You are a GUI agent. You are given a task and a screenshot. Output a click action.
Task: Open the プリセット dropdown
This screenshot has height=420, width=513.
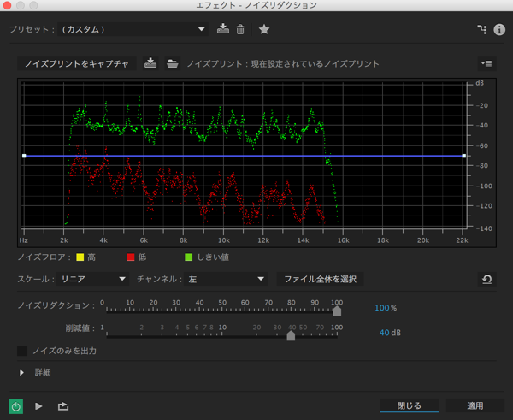(x=133, y=29)
